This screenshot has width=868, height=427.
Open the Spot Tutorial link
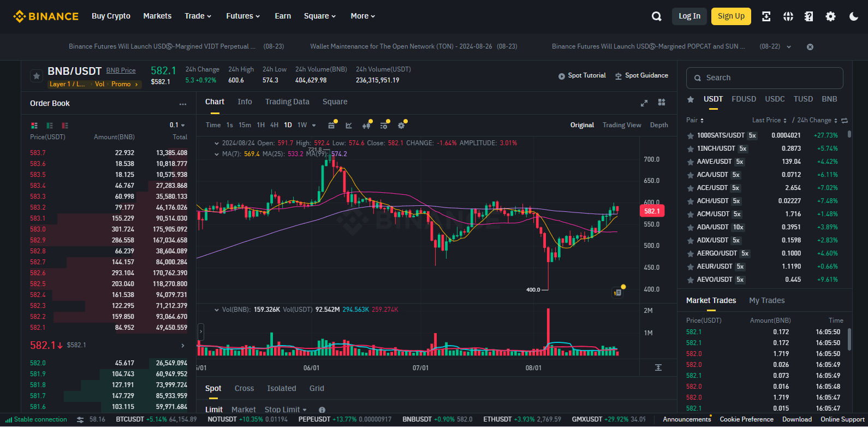click(x=582, y=75)
